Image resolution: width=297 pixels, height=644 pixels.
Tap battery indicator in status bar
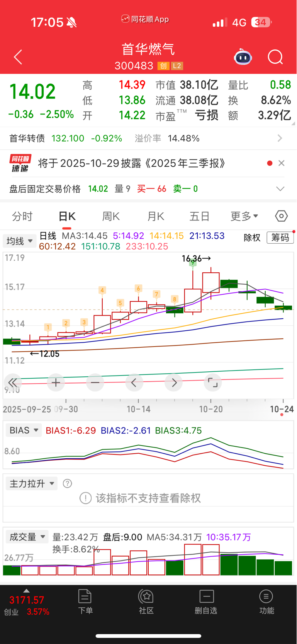(261, 22)
